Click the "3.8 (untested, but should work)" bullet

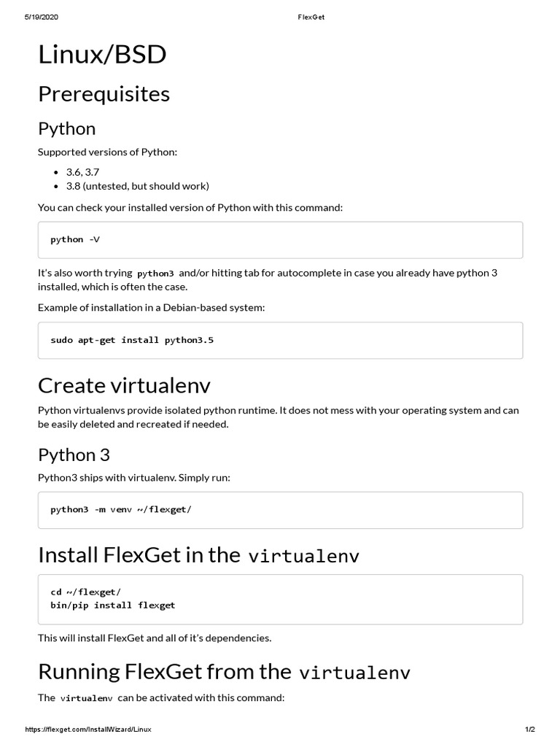point(137,185)
